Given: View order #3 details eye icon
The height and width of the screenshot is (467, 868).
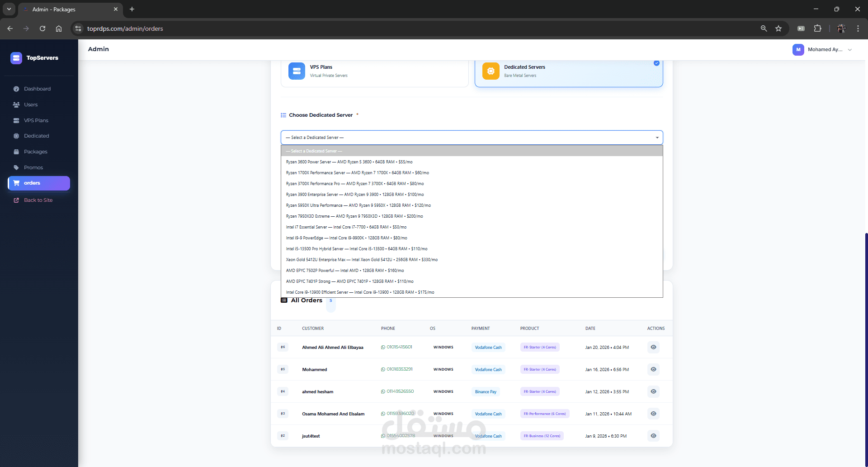Looking at the screenshot, I should pos(653,414).
